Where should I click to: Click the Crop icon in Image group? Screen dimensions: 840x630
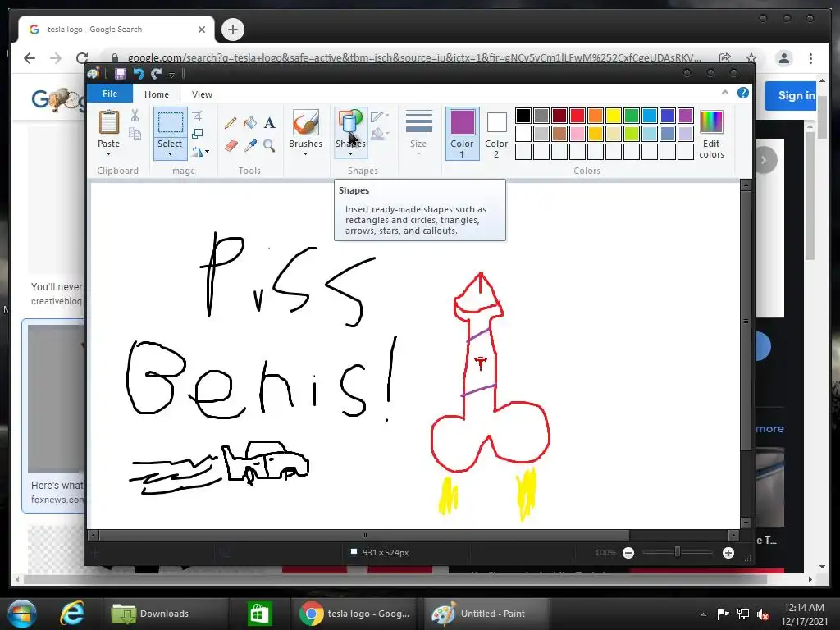[197, 115]
